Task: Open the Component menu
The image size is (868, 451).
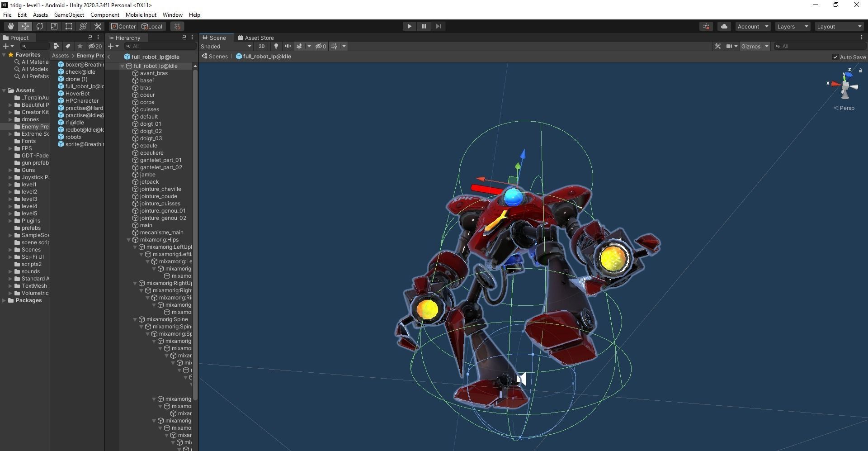Action: 105,14
